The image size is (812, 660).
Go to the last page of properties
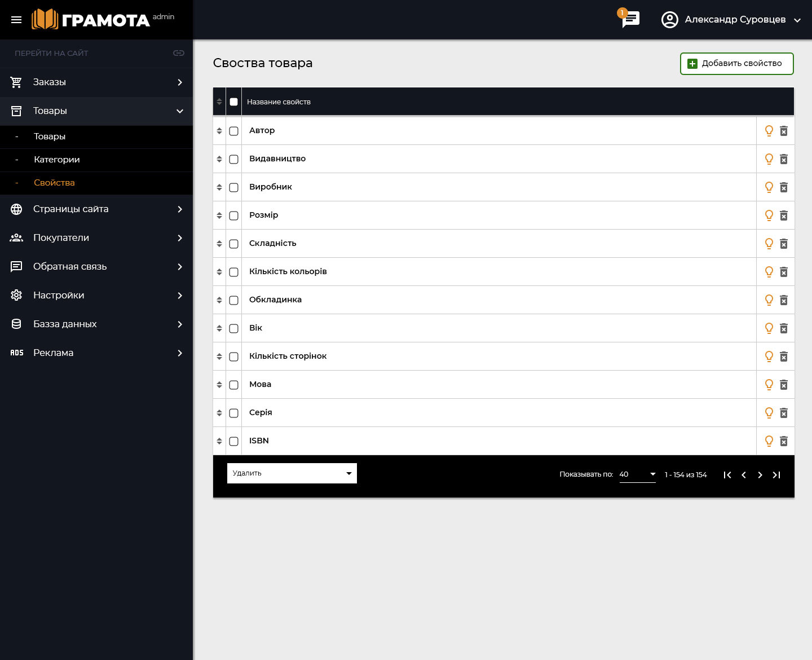pyautogui.click(x=776, y=475)
